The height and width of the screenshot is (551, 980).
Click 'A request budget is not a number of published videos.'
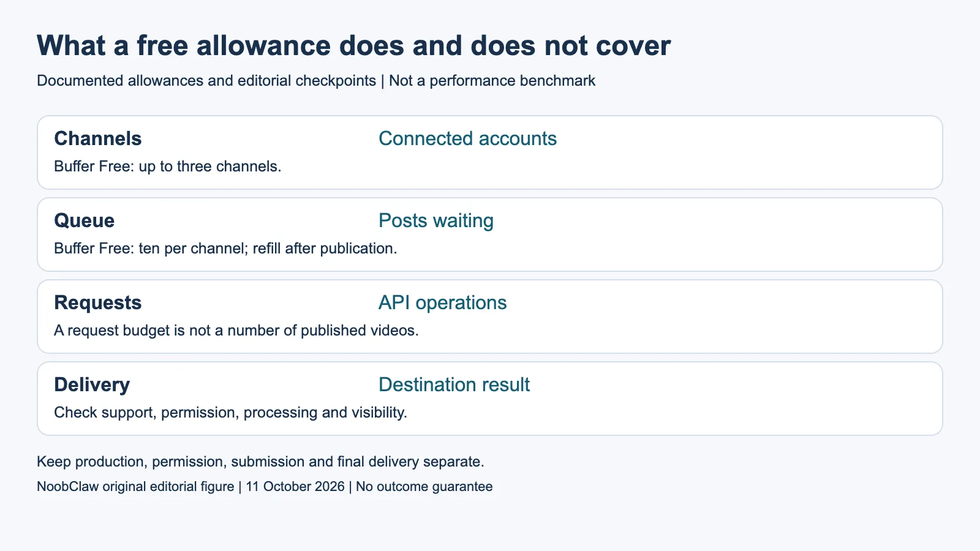pyautogui.click(x=236, y=331)
